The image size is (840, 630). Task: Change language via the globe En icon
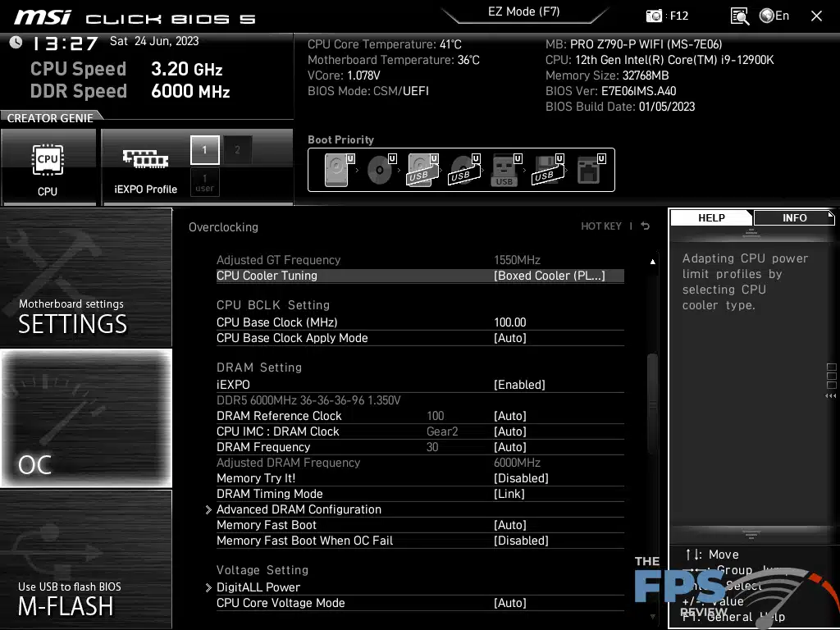click(774, 16)
